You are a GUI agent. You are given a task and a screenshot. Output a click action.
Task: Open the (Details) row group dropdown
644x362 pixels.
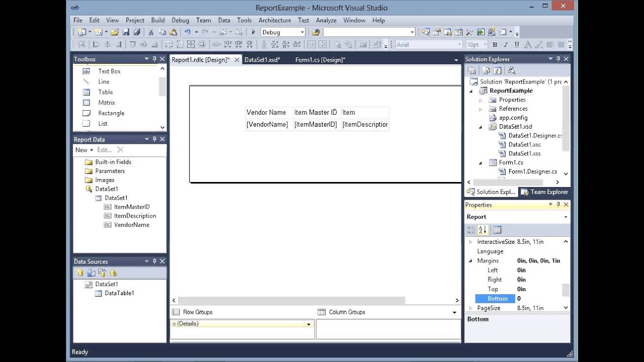tap(309, 324)
